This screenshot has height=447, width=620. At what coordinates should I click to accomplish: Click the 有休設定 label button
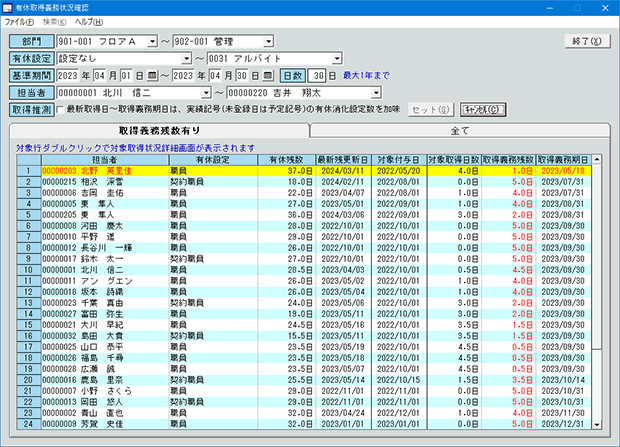pyautogui.click(x=32, y=59)
